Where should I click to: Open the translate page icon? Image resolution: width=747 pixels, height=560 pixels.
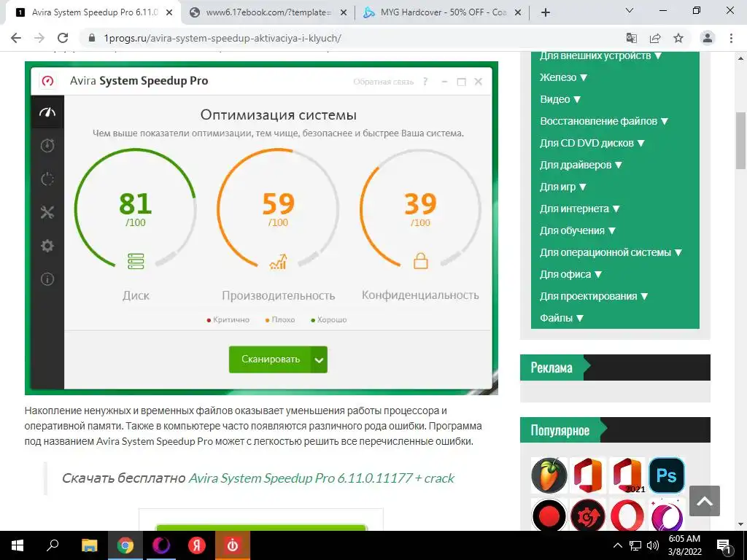632,38
